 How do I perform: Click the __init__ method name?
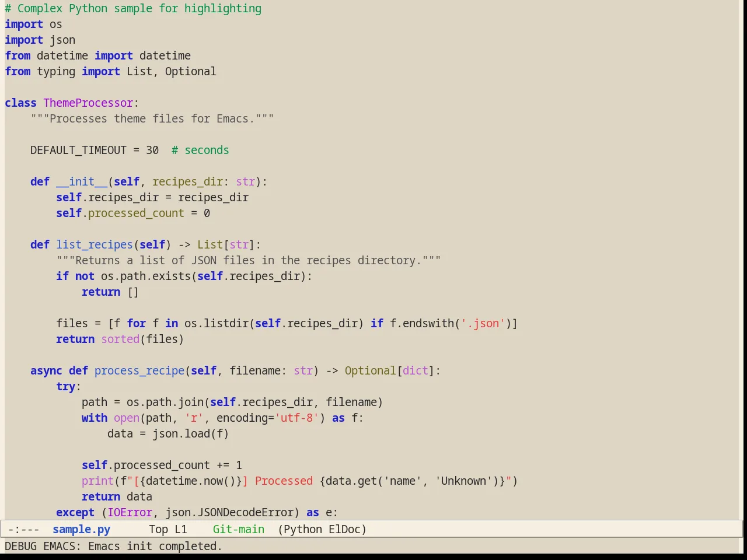click(82, 181)
